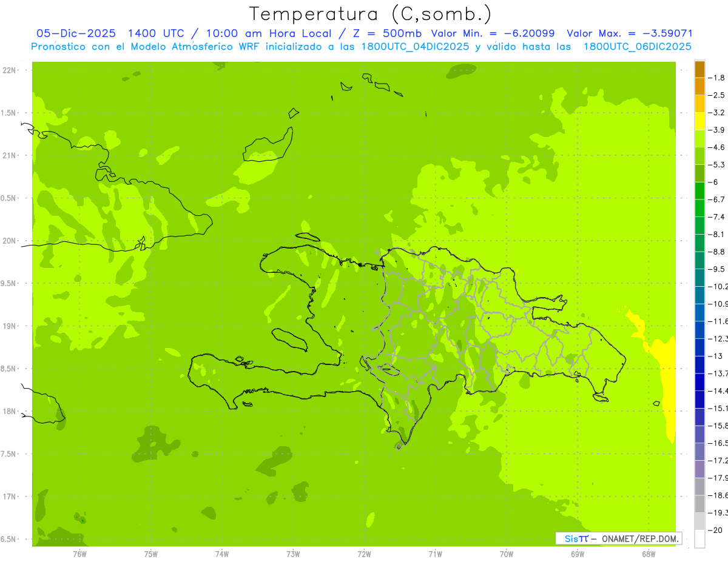The image size is (728, 562).
Task: Click the '-1.8' legend value
Action: [x=717, y=78]
